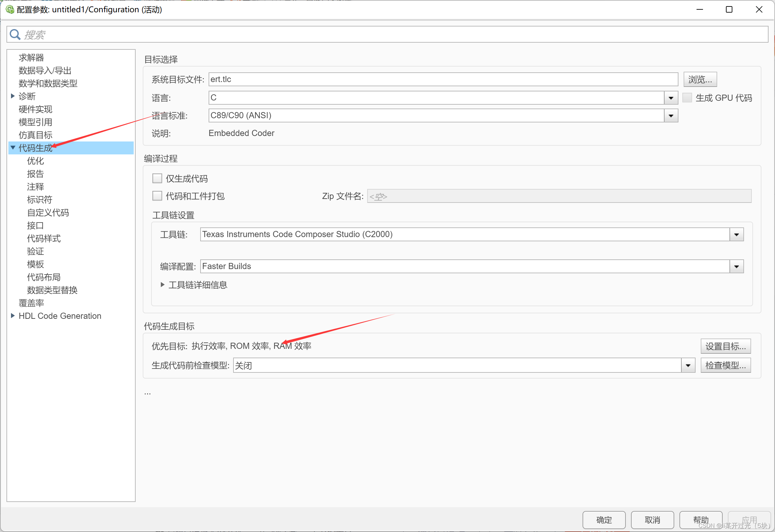The image size is (775, 532).
Task: Check the 生成 GPU 代码 checkbox
Action: (x=687, y=98)
